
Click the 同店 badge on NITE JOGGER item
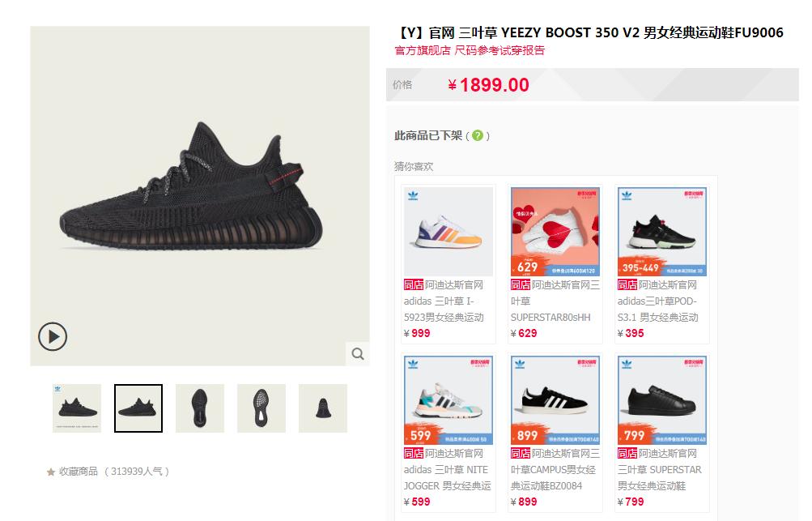pos(414,453)
